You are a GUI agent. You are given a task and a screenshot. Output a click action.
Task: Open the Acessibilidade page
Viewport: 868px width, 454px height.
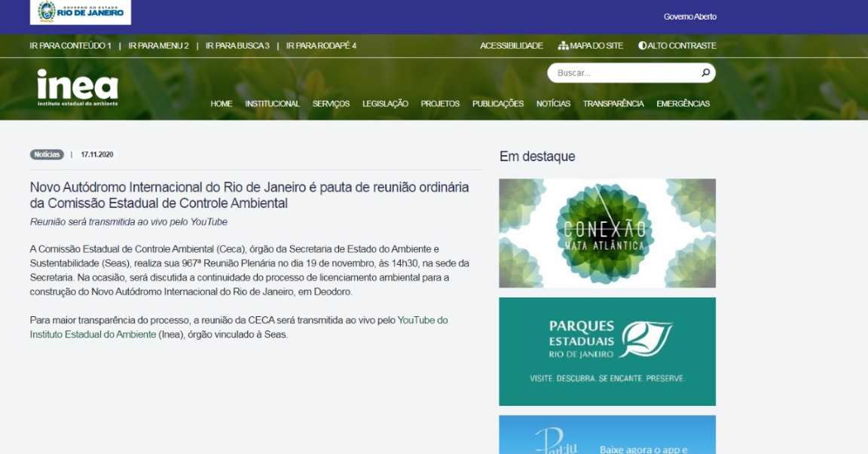[x=511, y=46]
